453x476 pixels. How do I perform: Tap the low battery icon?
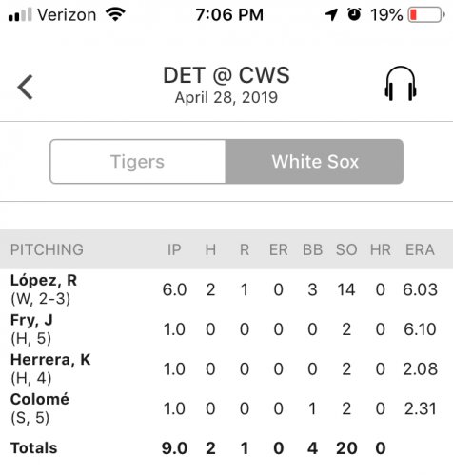point(426,14)
